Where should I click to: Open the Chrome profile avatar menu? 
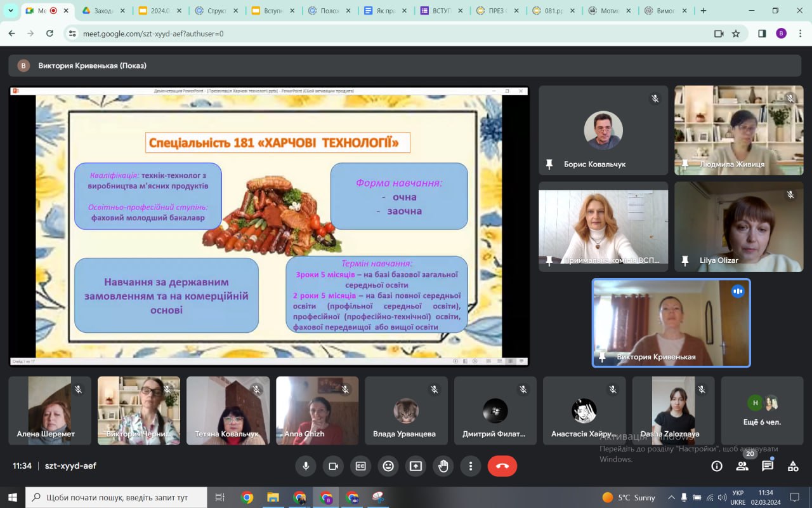click(782, 34)
